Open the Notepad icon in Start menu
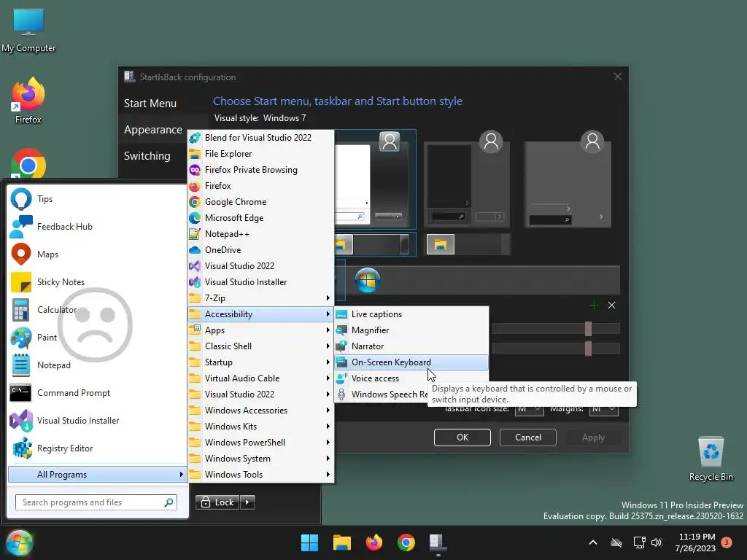Viewport: 747px width, 560px height. [x=21, y=365]
